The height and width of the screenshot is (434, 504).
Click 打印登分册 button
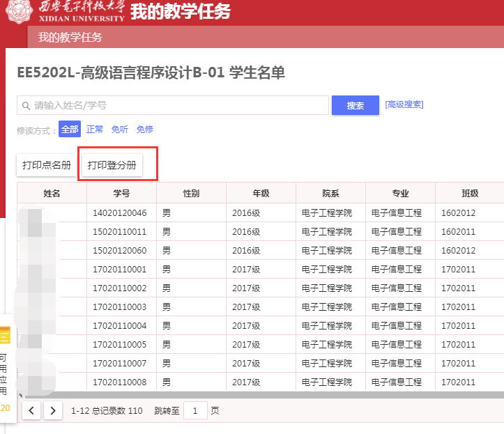point(112,165)
